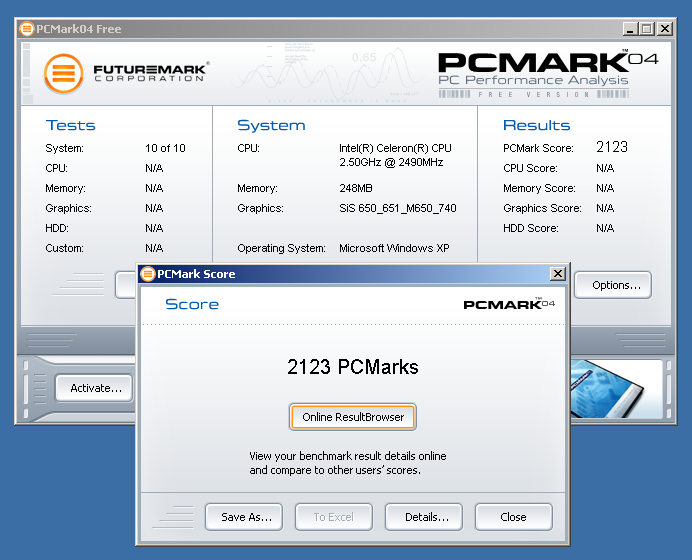Open the Online ResultBrowser
The height and width of the screenshot is (560, 692).
pos(353,417)
